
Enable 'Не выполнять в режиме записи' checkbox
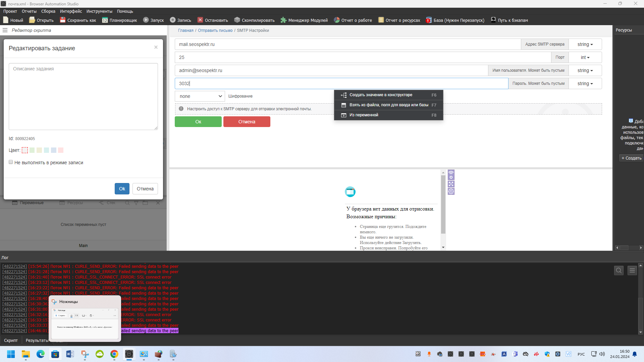(x=11, y=162)
